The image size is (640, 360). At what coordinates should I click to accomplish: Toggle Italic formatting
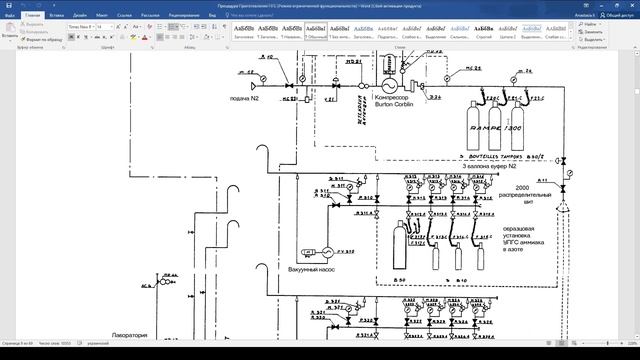pos(78,37)
